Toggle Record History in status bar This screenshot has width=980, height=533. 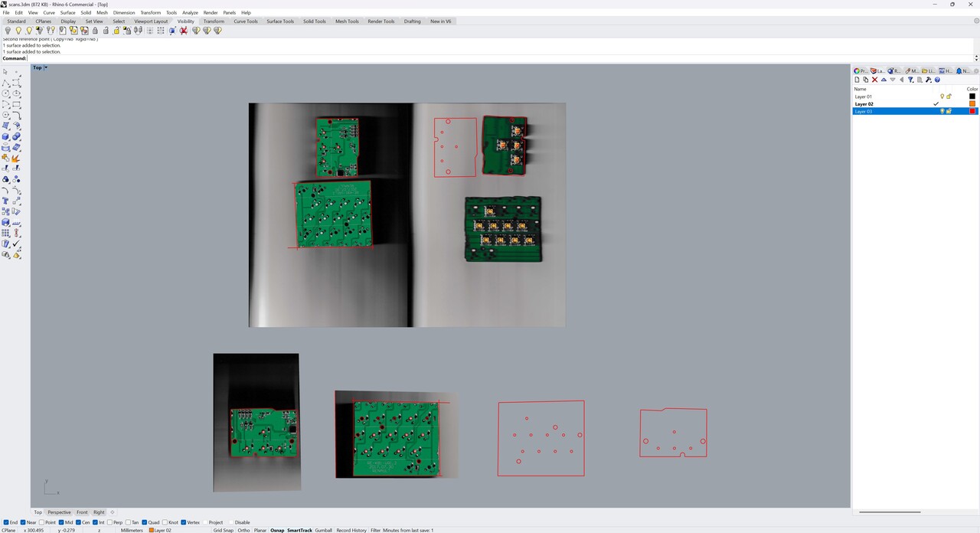[351, 530]
